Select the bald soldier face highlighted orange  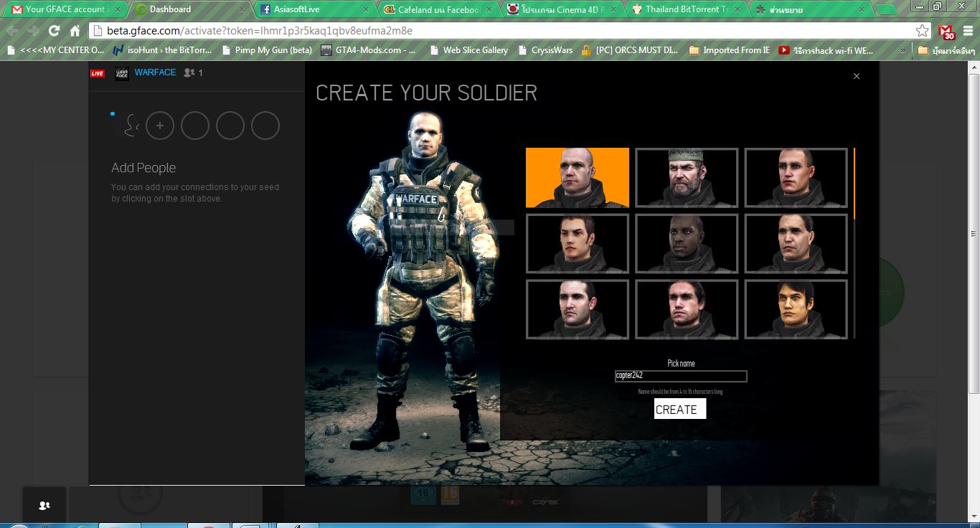578,178
